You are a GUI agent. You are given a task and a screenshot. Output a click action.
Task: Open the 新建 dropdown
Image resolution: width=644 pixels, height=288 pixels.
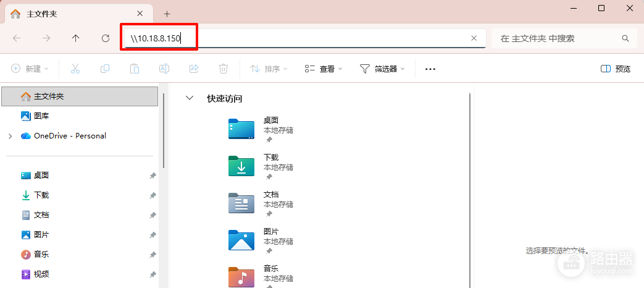tap(30, 69)
